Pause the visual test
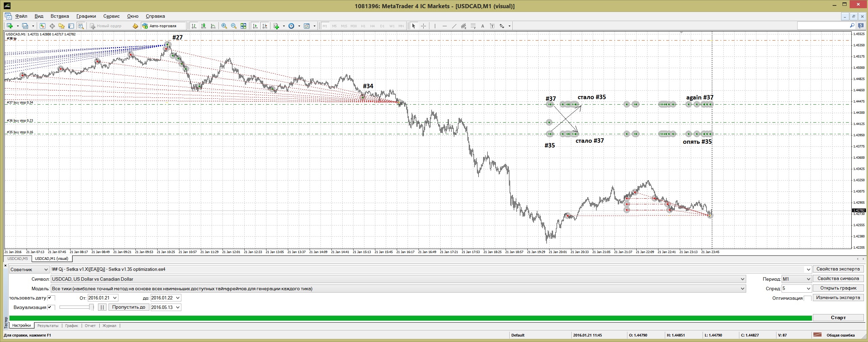Viewport: 868px width, 342px height. coord(102,307)
